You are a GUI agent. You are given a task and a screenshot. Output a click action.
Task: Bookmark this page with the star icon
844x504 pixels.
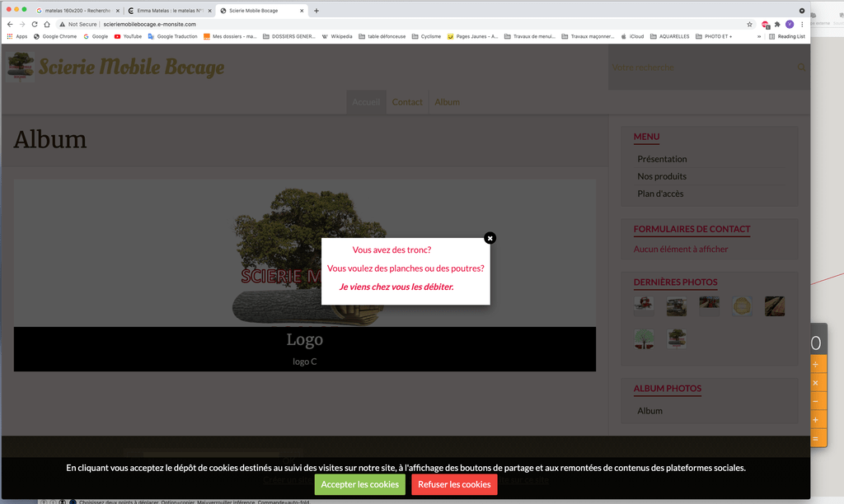pos(749,24)
